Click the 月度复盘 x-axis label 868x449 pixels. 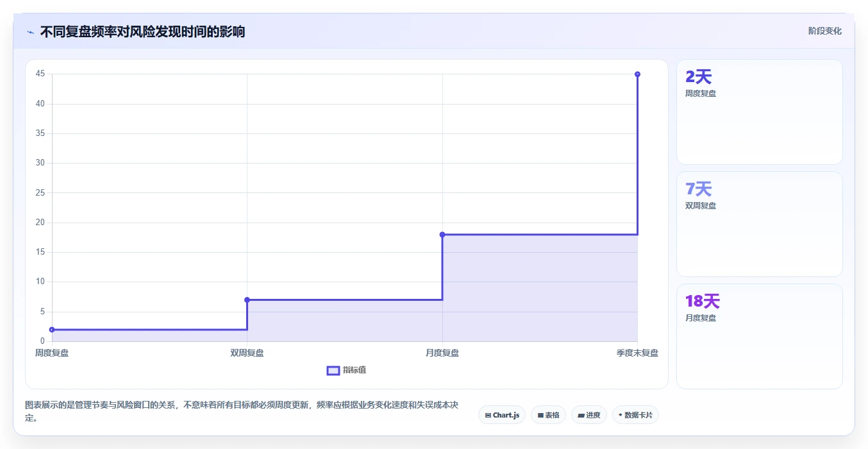442,353
